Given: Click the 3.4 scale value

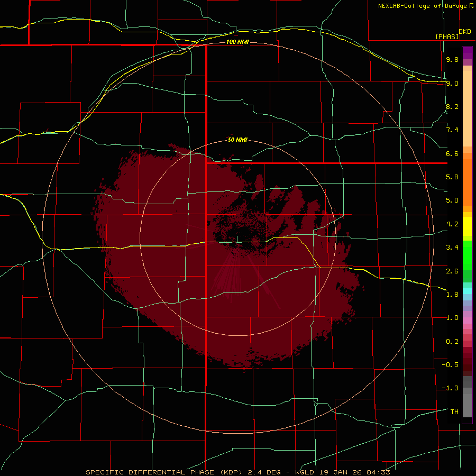Looking at the screenshot, I should 452,248.
